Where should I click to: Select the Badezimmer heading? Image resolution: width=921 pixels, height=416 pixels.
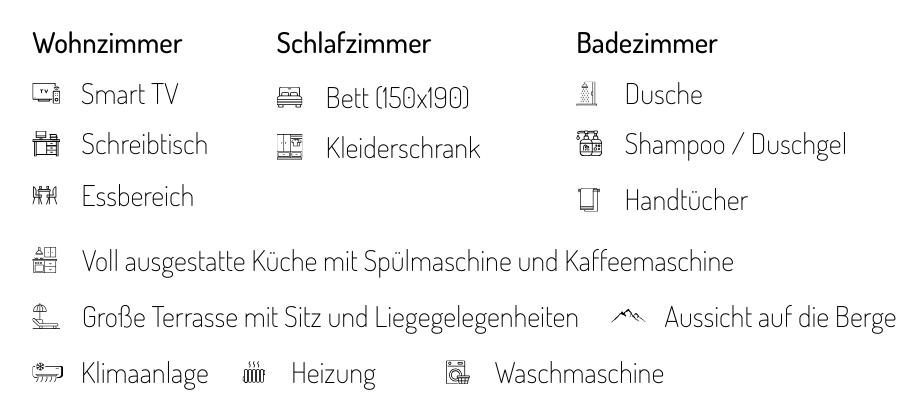(646, 45)
